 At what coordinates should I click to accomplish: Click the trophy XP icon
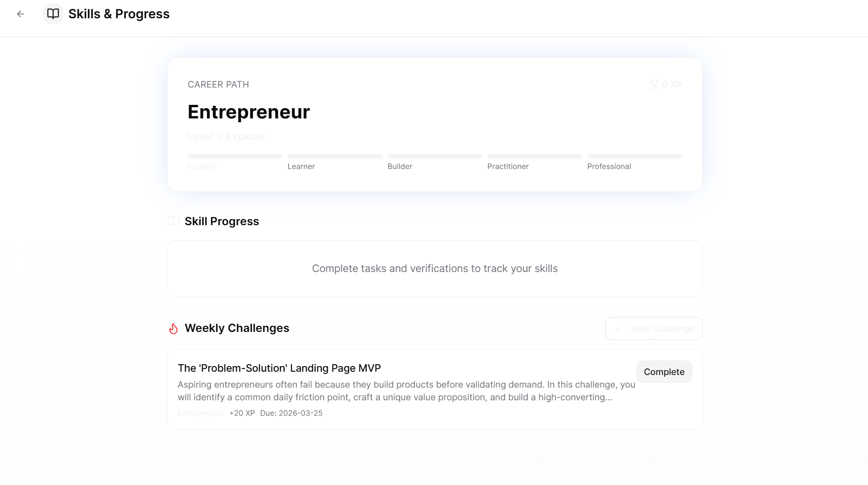[654, 84]
